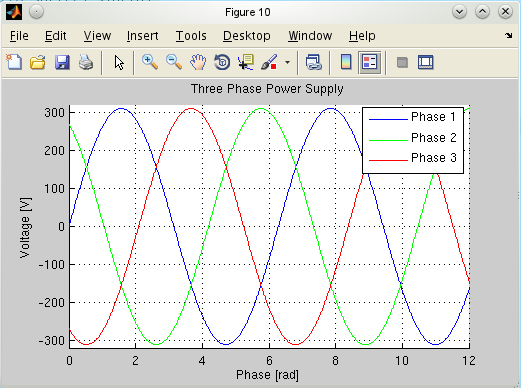Viewport: 521px width, 388px height.
Task: Select the Zoom Out magnifier tool
Action: coord(174,62)
